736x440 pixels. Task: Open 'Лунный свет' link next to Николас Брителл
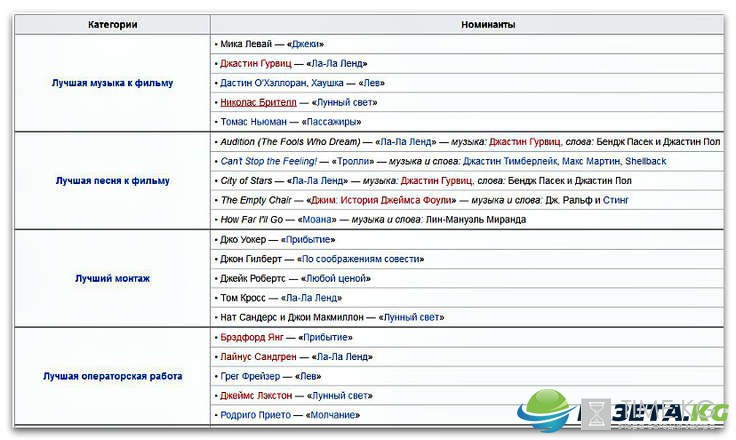[x=344, y=102]
